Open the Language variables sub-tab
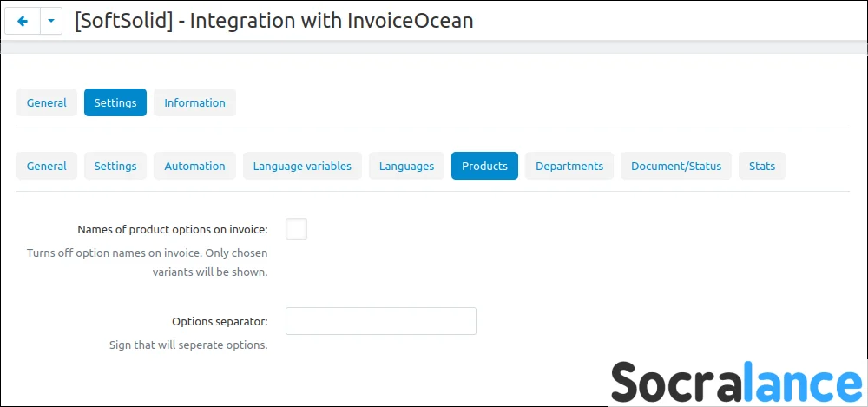Image resolution: width=868 pixels, height=407 pixels. [x=302, y=166]
